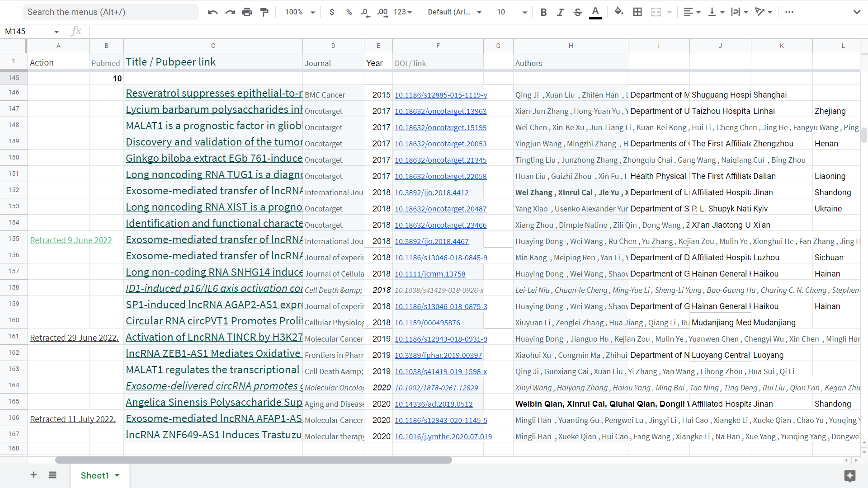Viewport: 868px width, 488px height.
Task: Open the Default font family dropdown
Action: coord(454,12)
